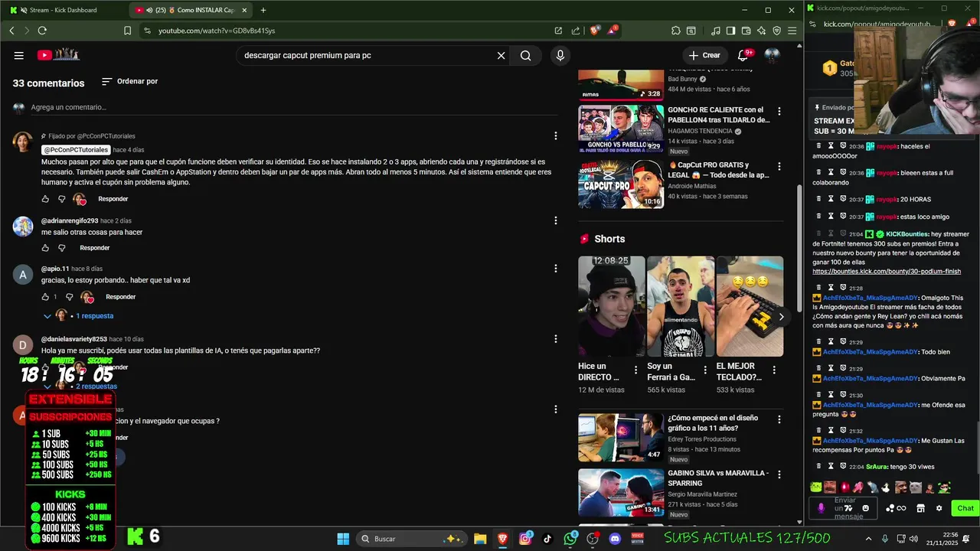Viewport: 980px width, 551px height.
Task: Show next Shorts with arrow
Action: [781, 317]
